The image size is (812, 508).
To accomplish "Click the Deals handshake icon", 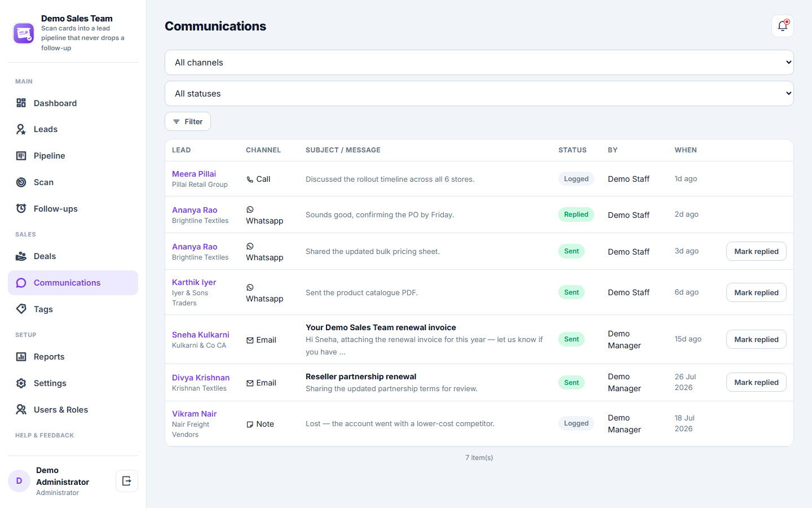I will tap(21, 256).
